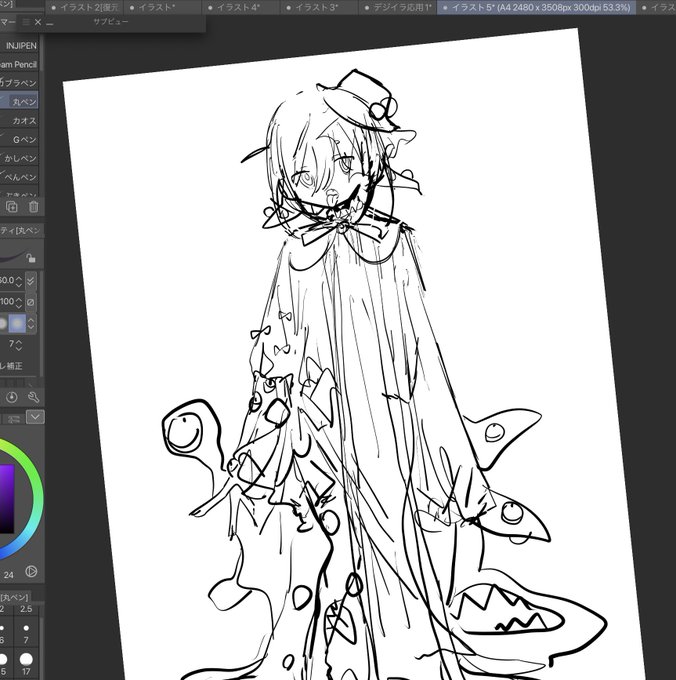Click the duplicate sub tool icon
This screenshot has height=680, width=676.
(x=12, y=206)
